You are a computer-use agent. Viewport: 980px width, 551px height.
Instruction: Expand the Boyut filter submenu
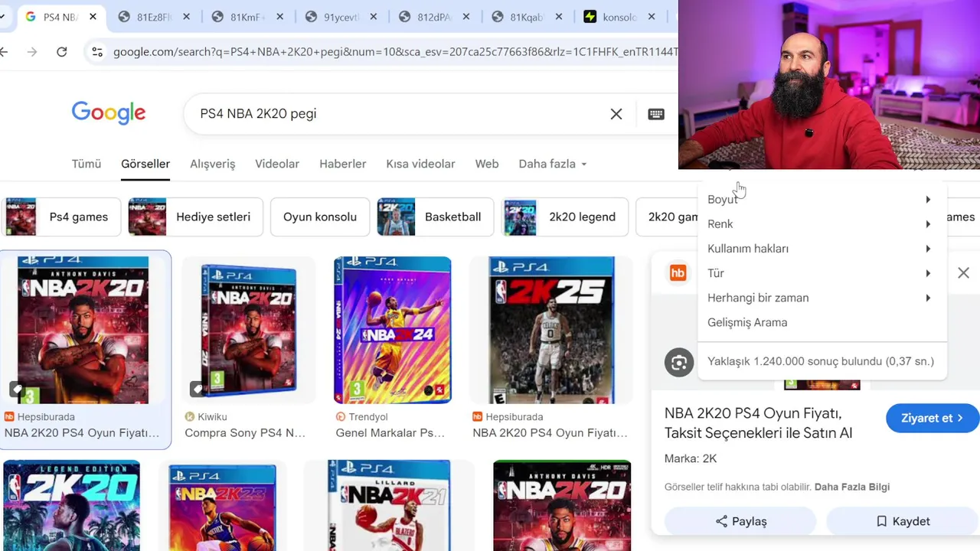tap(822, 199)
